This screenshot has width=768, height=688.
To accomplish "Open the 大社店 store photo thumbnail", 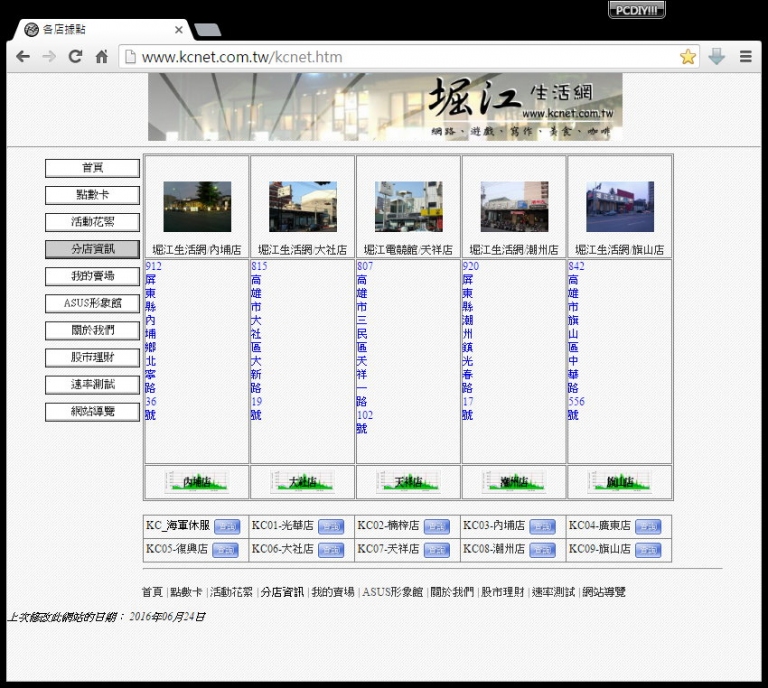I will [x=303, y=207].
